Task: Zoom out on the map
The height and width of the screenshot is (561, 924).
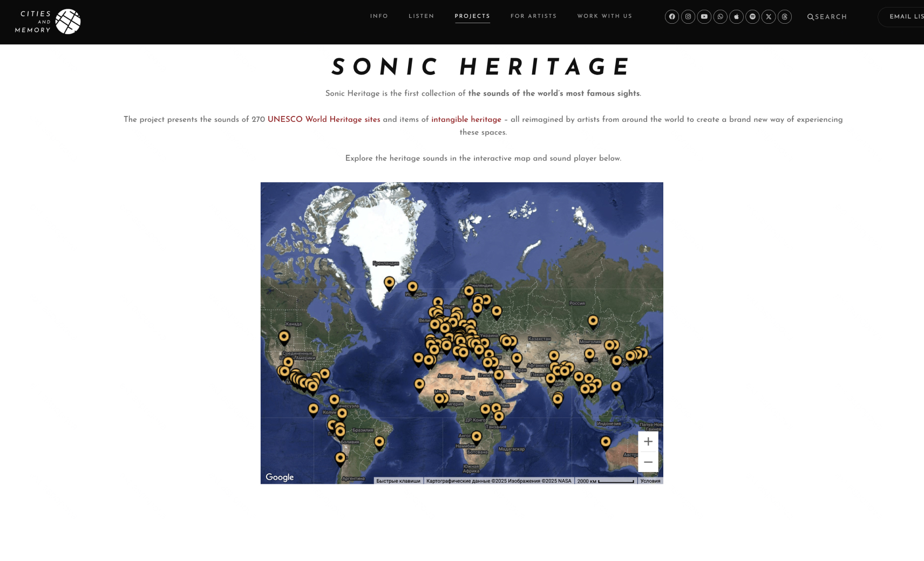Action: (648, 462)
